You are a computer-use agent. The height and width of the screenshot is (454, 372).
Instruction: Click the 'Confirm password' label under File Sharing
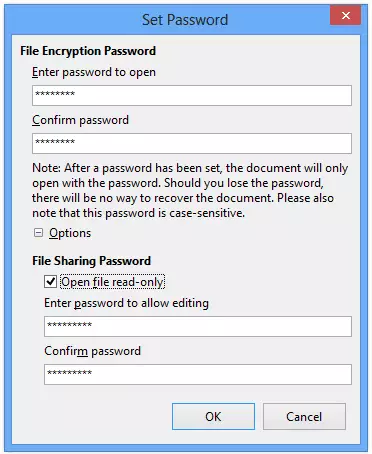click(x=92, y=351)
